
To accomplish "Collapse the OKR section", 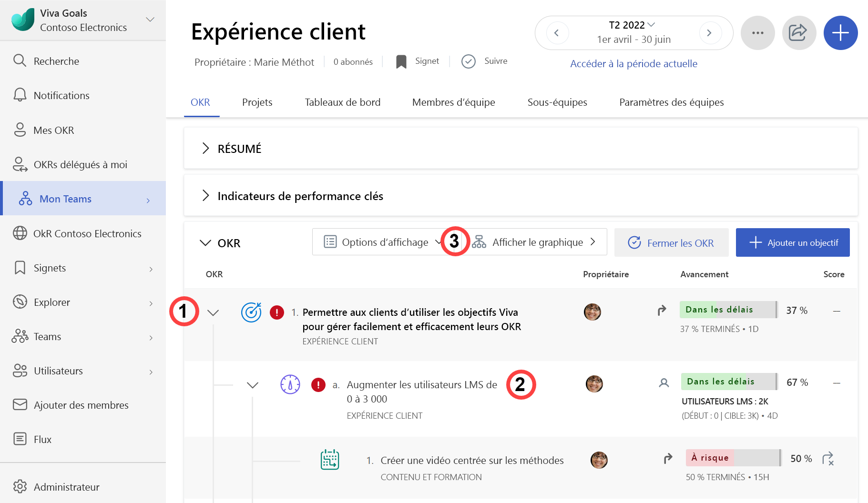I will point(205,243).
